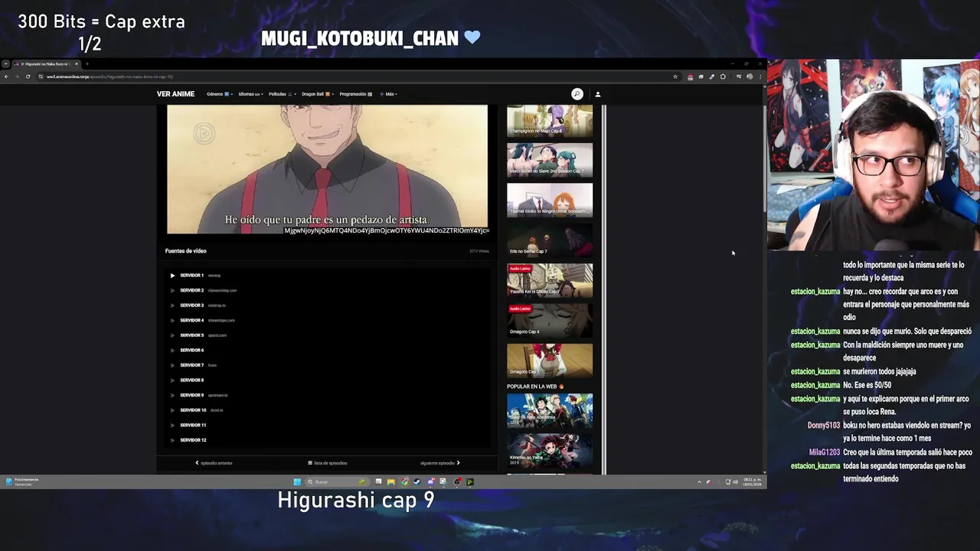Open the Boku no Hero Academia thumbnail
Screen dimensions: 980x551
point(550,410)
